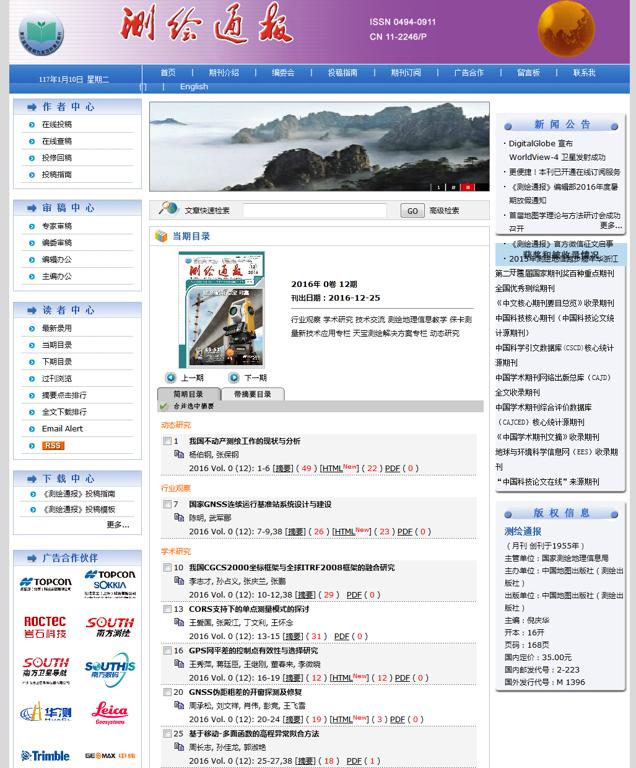Open the SOUTHIS 南方数码 logo
Viewport: 636px width, 768px height.
110,668
